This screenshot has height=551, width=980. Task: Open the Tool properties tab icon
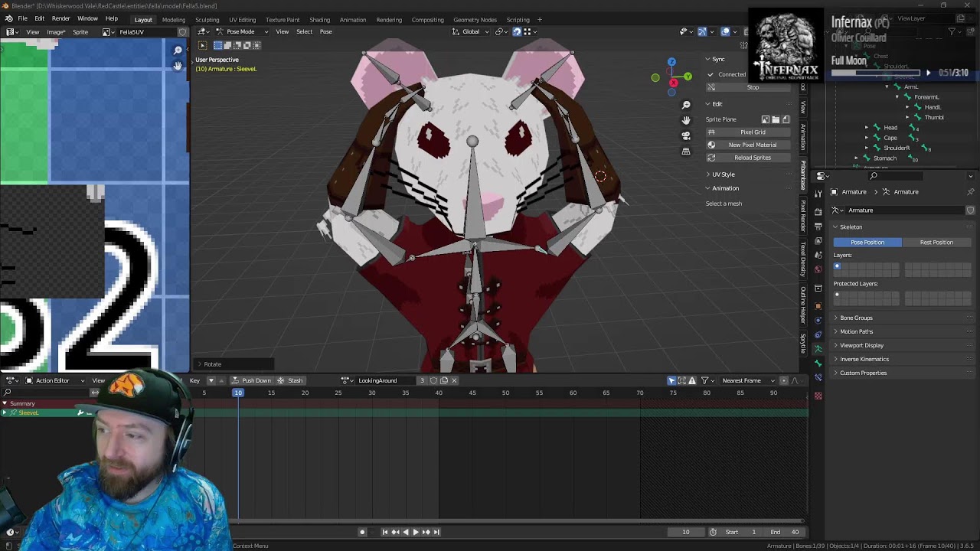click(818, 194)
